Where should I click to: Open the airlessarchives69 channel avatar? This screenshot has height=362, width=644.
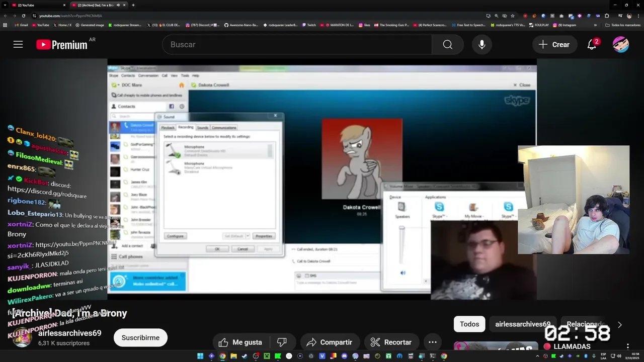[x=22, y=337]
